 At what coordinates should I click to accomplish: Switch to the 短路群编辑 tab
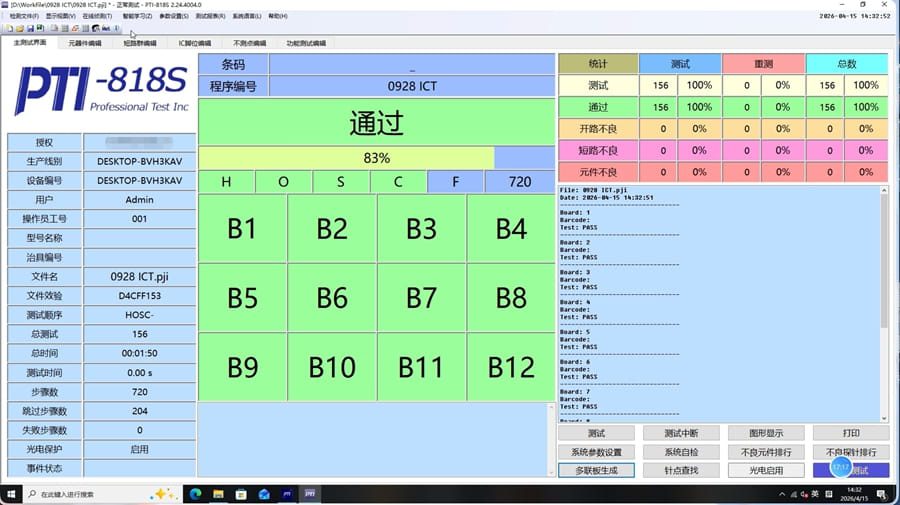pos(139,43)
